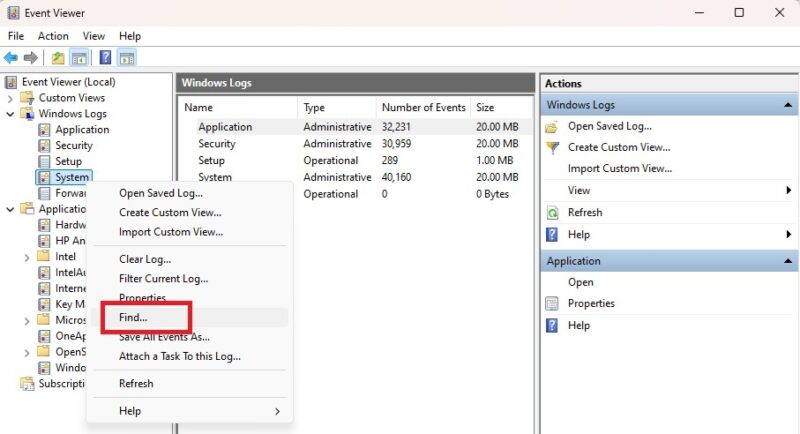Choose Find... from the context menu
Screen dimensions: 800x434
(x=190, y=317)
